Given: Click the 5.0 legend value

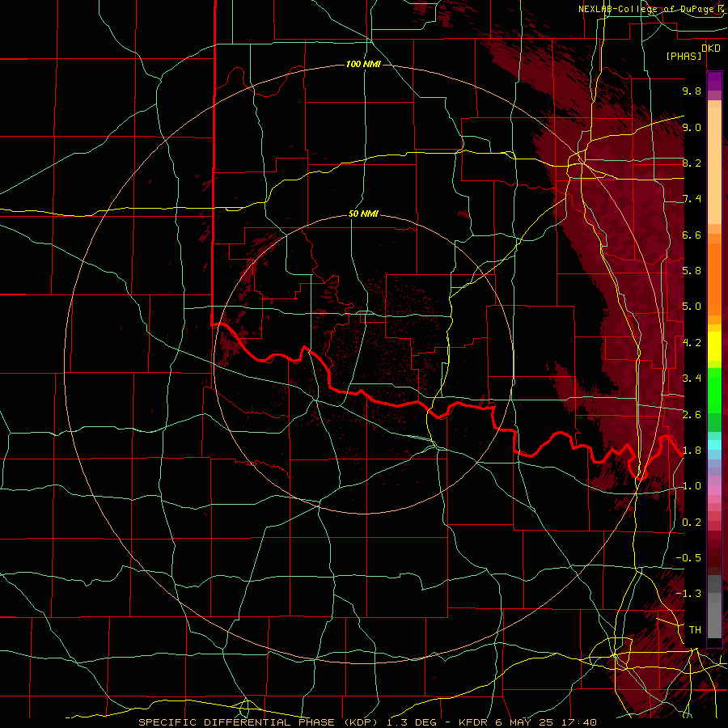Looking at the screenshot, I should 692,307.
